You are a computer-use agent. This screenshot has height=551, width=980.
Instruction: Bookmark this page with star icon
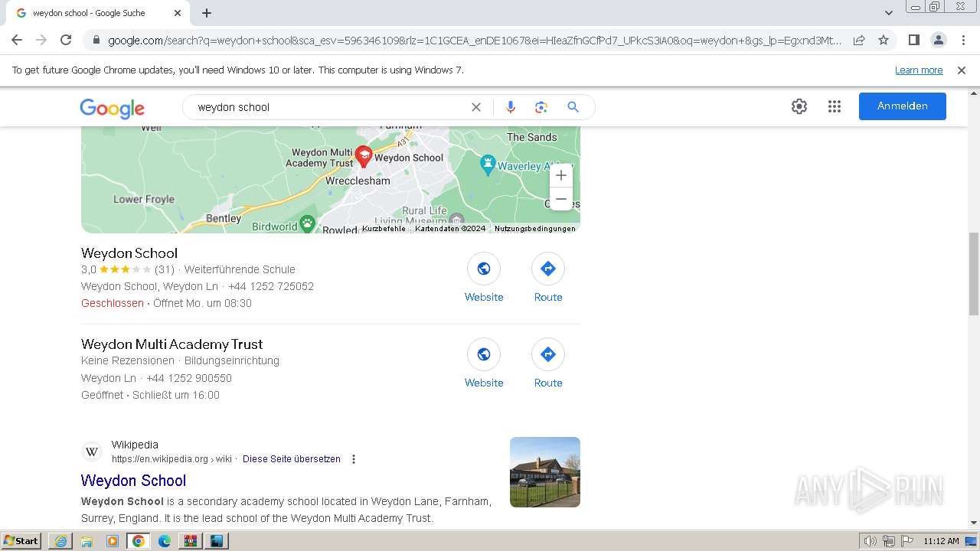[884, 40]
